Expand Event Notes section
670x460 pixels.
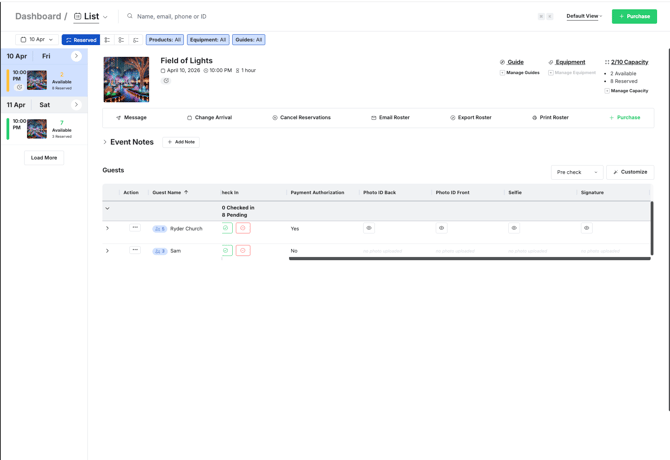(105, 142)
